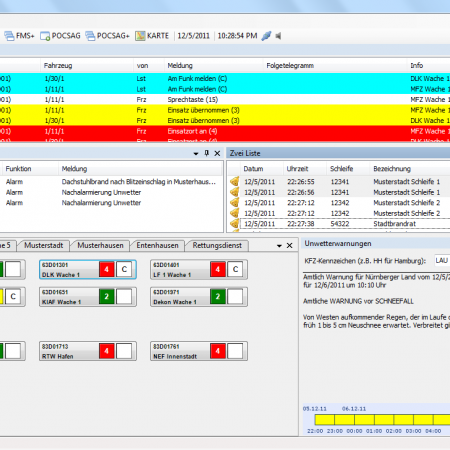Click the 22:00 weather timeline segment

[x=325, y=420]
